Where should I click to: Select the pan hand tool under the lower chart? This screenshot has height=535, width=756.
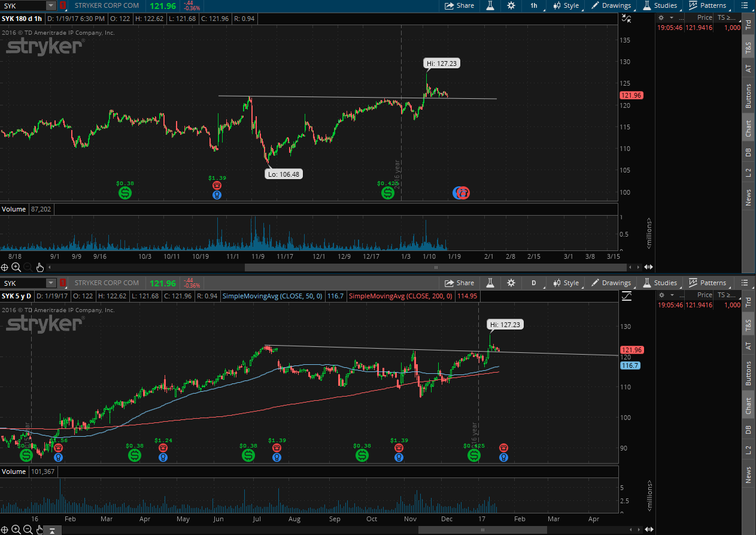coord(40,530)
